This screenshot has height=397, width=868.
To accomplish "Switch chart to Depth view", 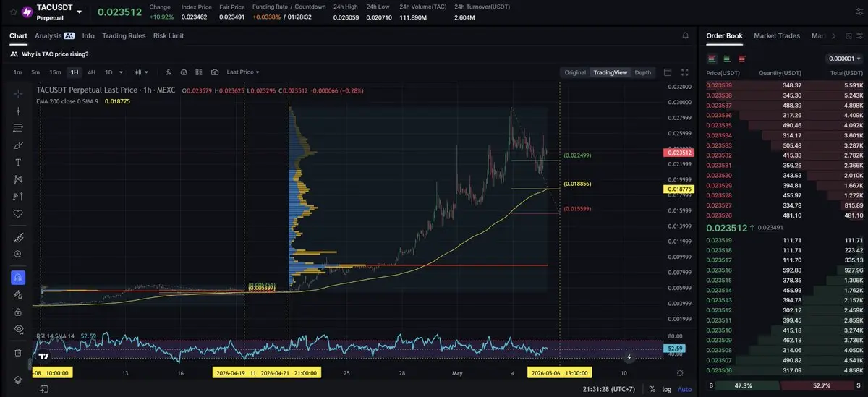I will click(642, 72).
